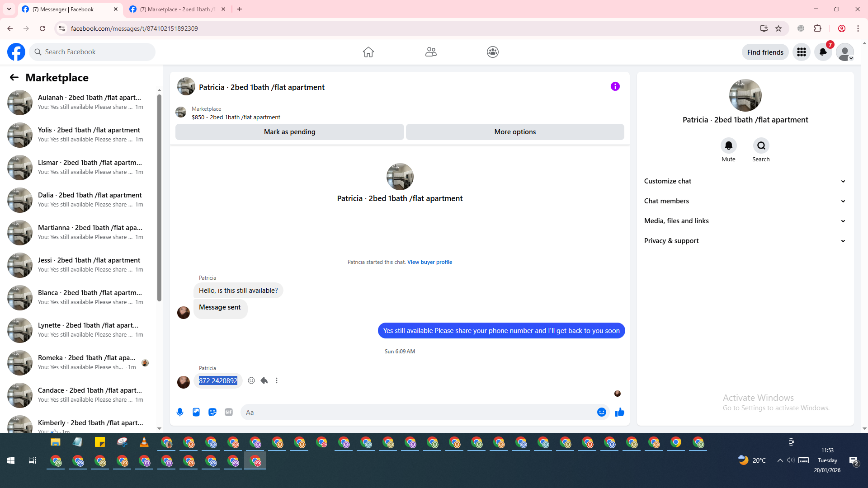This screenshot has height=488, width=868.
Task: Attach a photo file icon
Action: (196, 412)
